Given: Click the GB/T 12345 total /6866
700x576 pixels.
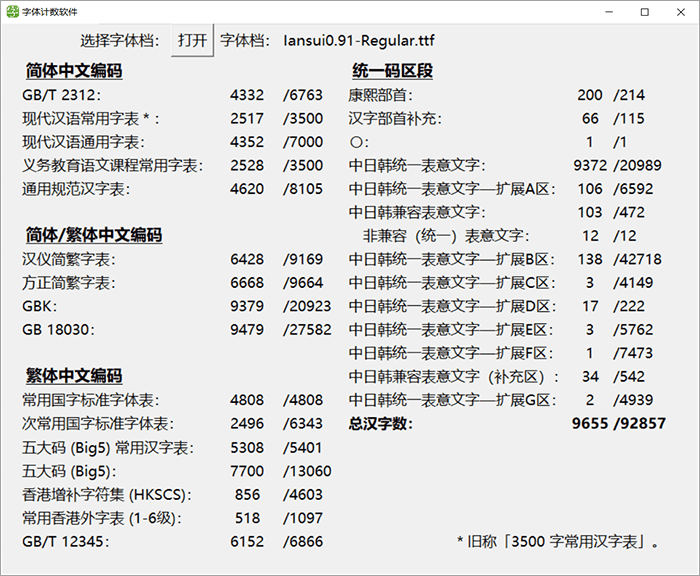Looking at the screenshot, I should coord(303,542).
